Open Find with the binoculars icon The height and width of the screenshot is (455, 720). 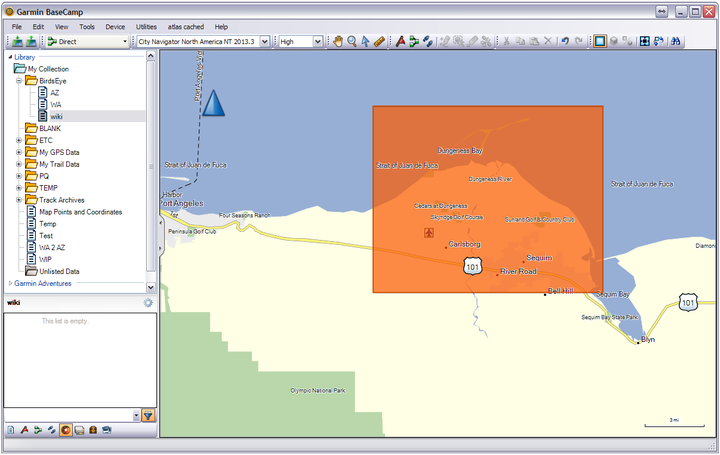675,41
